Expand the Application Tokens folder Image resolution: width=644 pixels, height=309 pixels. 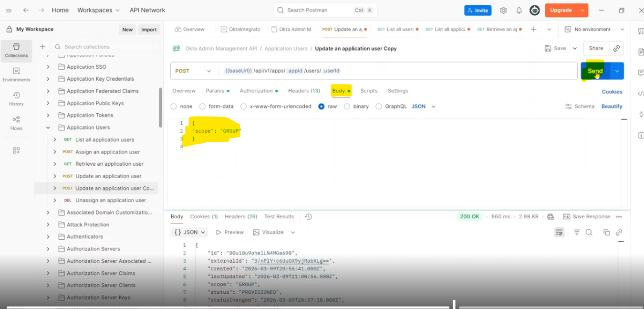(48, 115)
